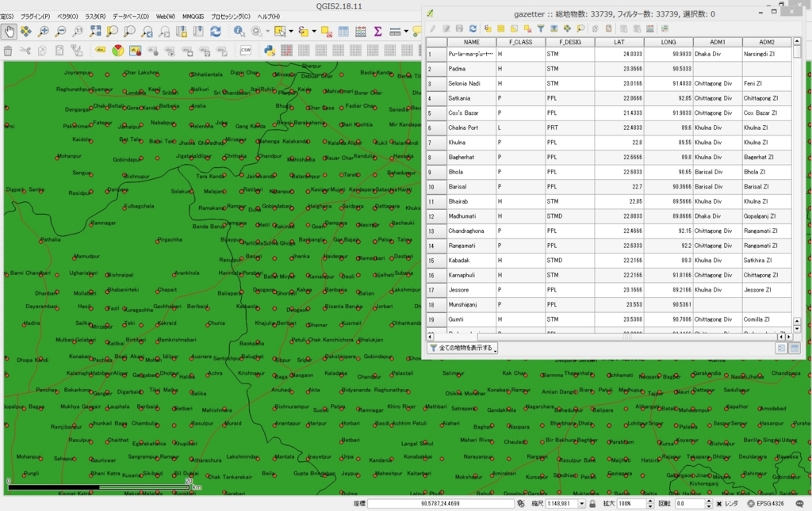Screen dimensions: 812x511
Task: Select all rows in gazetter table toolbar
Action: click(x=501, y=29)
